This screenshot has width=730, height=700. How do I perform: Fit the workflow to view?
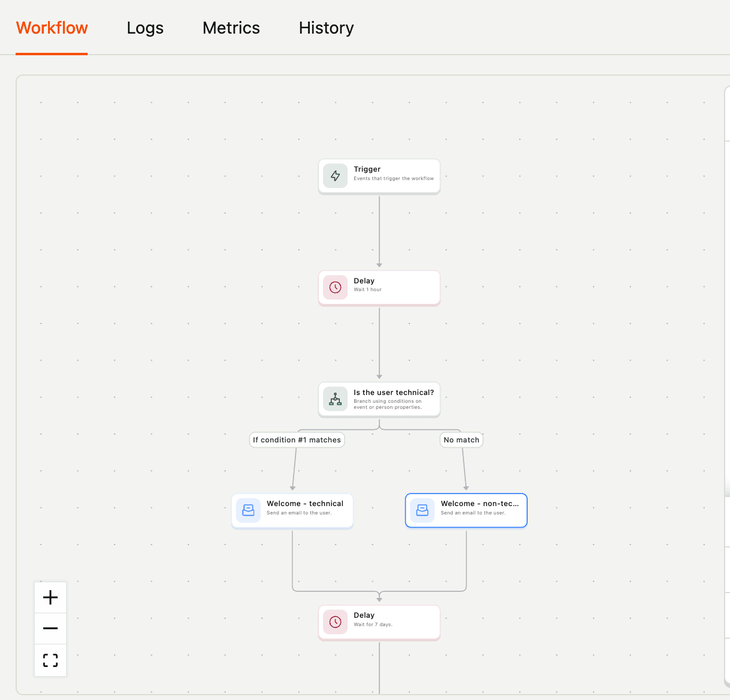click(x=50, y=660)
